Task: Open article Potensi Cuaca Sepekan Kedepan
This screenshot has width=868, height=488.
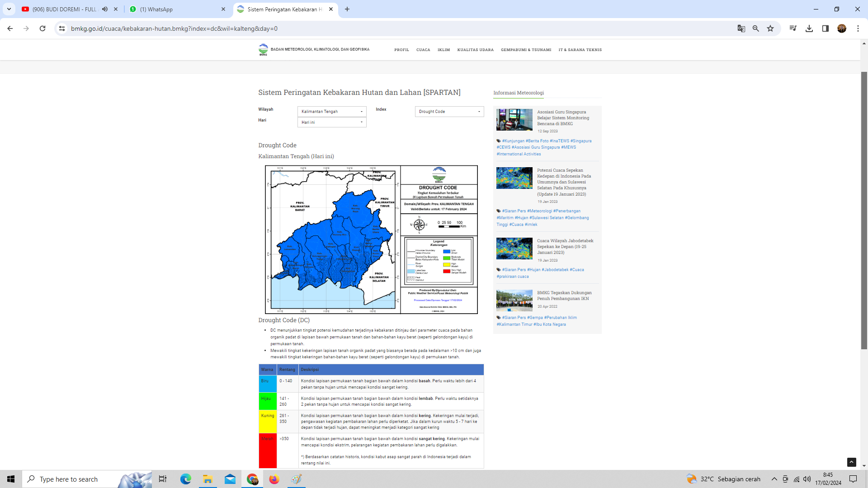Action: coord(564,182)
